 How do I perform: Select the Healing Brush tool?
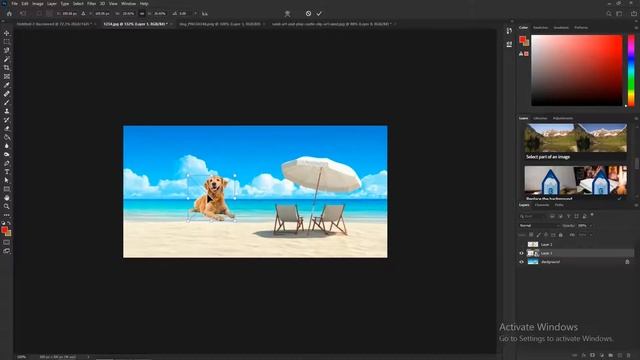[7, 94]
